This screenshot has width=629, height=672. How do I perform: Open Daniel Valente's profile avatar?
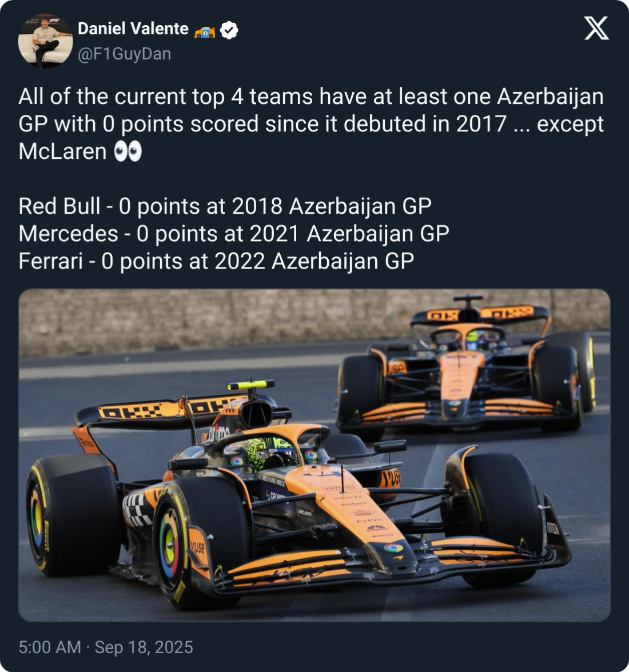tap(45, 41)
